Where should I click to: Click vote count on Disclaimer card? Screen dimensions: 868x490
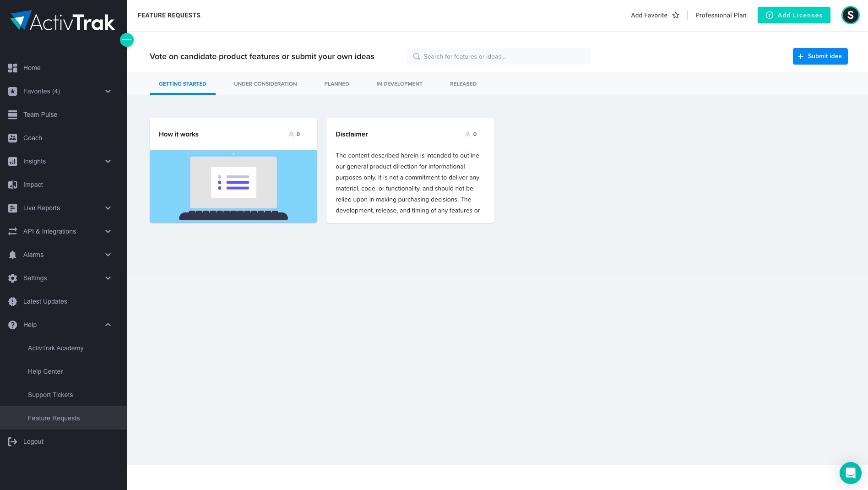click(x=471, y=134)
